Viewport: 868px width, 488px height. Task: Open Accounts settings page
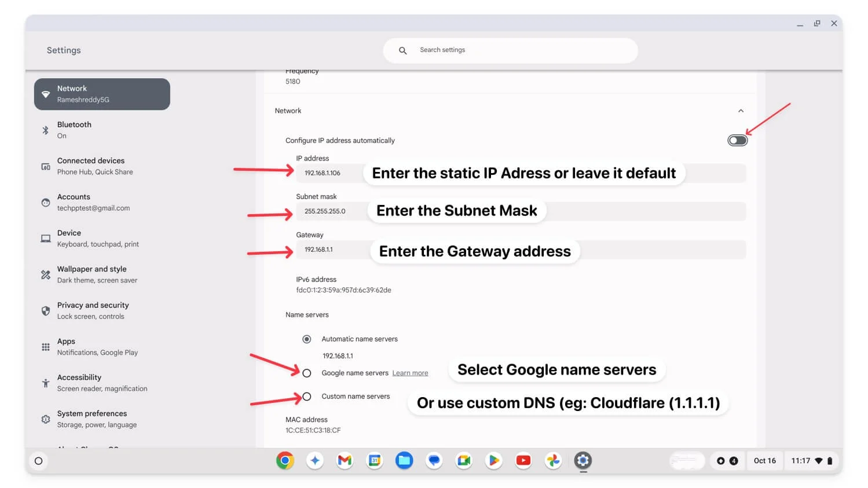pyautogui.click(x=102, y=203)
